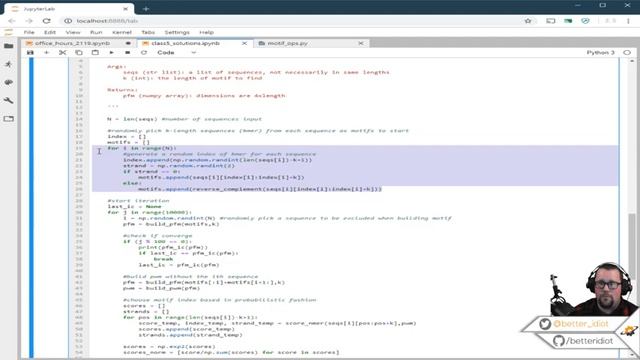The image size is (640, 360).
Task: Click the blue cell collapser bar
Action: pyautogui.click(x=31, y=208)
